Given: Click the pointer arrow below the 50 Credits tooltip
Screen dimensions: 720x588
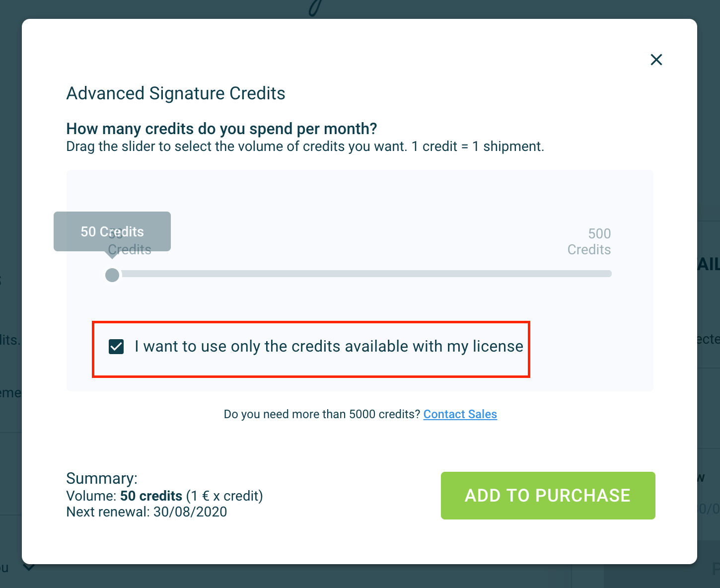Looking at the screenshot, I should 112,254.
